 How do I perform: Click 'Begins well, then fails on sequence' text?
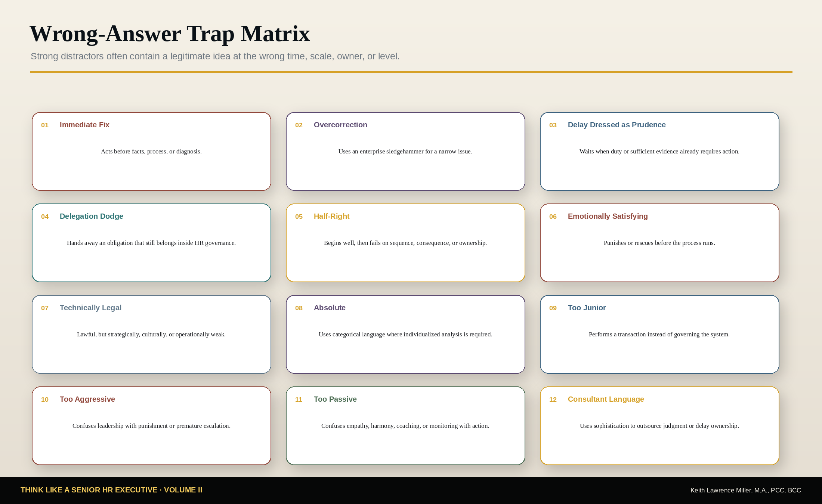tap(405, 243)
